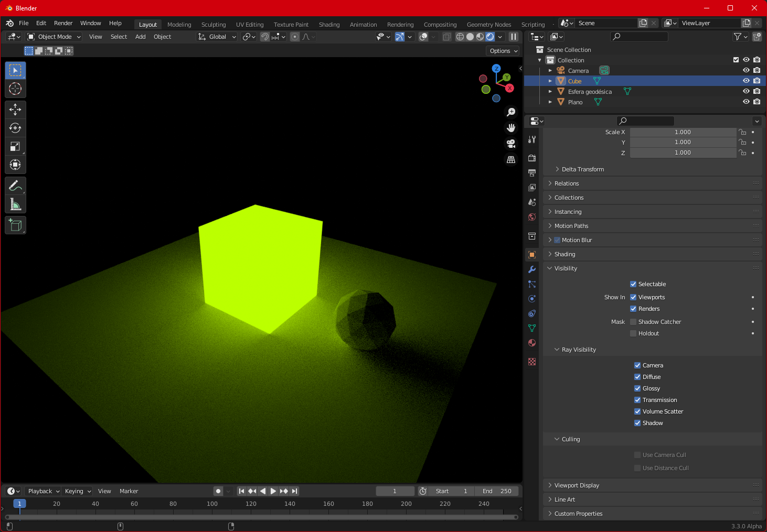Open the Playback dropdown in timeline

pyautogui.click(x=44, y=491)
